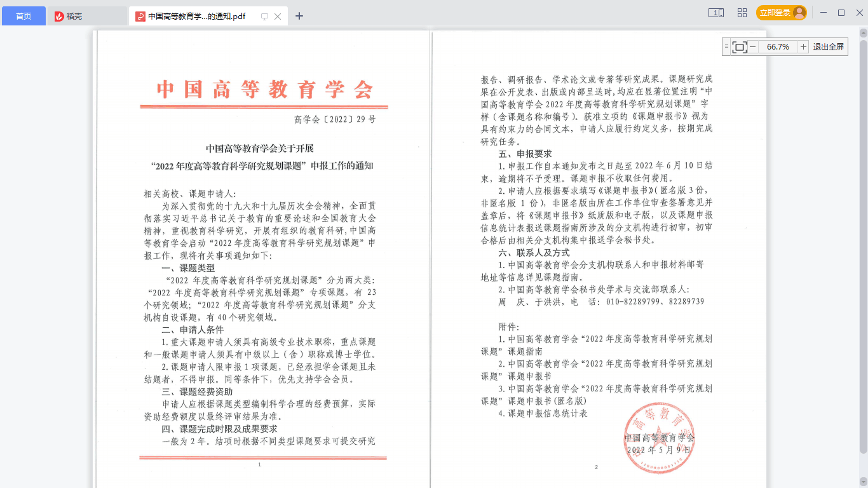Open the apps grid icon in the title bar
This screenshot has height=488, width=868.
pyautogui.click(x=742, y=13)
